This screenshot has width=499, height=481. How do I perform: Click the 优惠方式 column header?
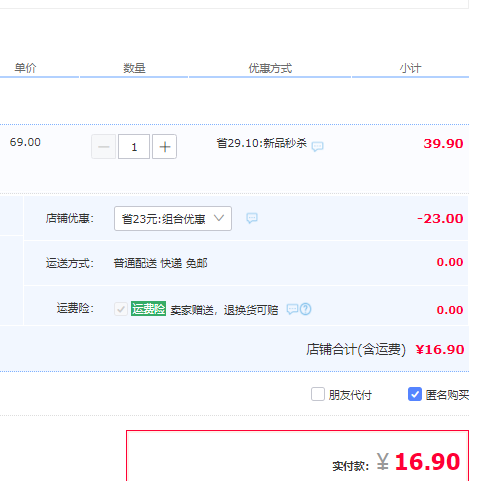point(270,68)
